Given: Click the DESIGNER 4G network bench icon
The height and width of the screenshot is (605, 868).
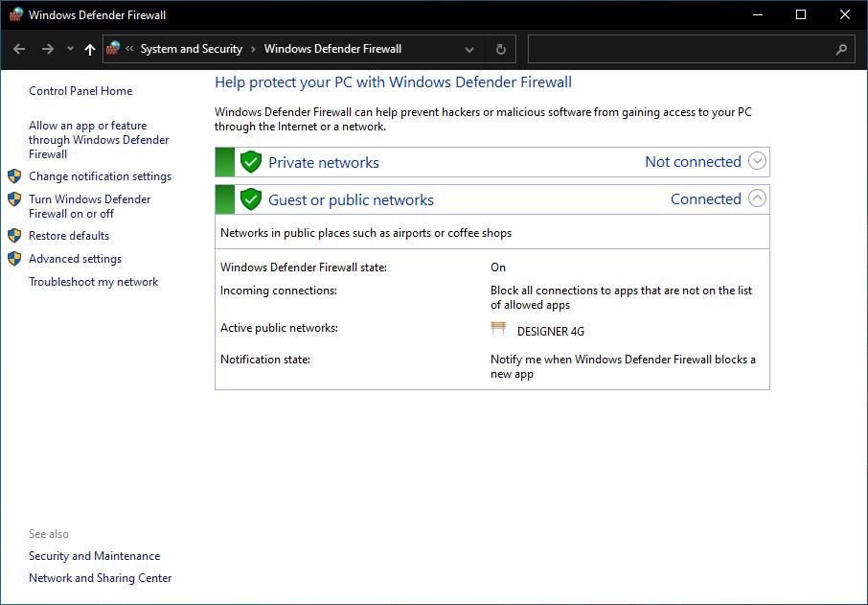Looking at the screenshot, I should [498, 329].
